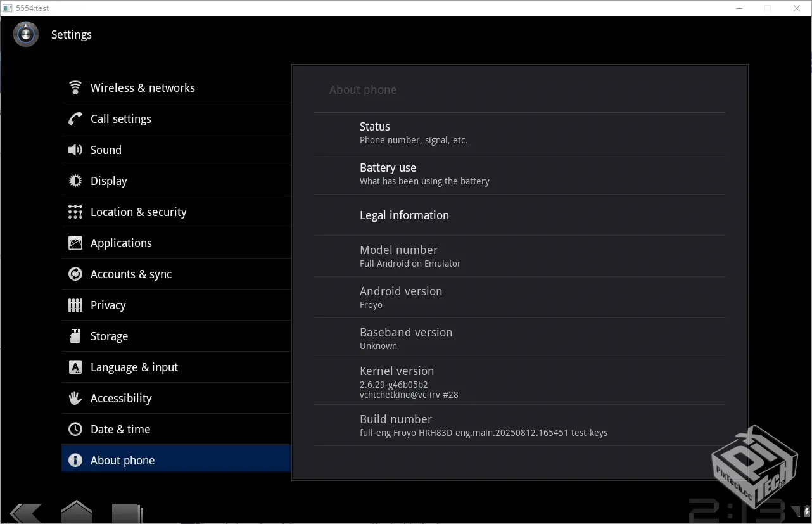Click the Call settings phone icon

pyautogui.click(x=75, y=118)
